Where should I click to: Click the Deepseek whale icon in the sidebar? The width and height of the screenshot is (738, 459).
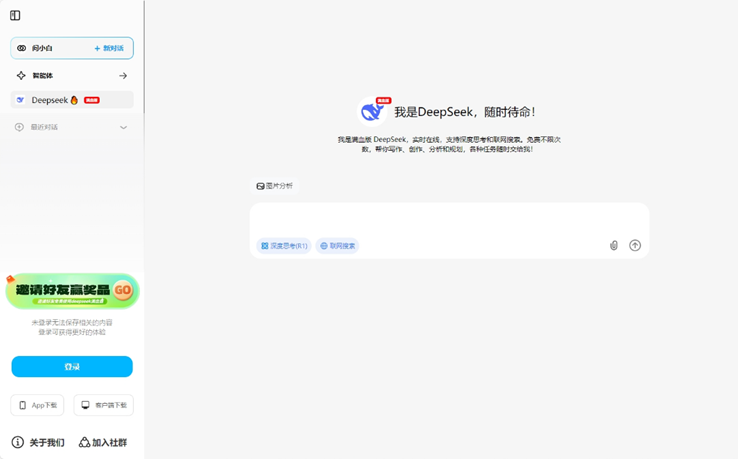pyautogui.click(x=21, y=100)
